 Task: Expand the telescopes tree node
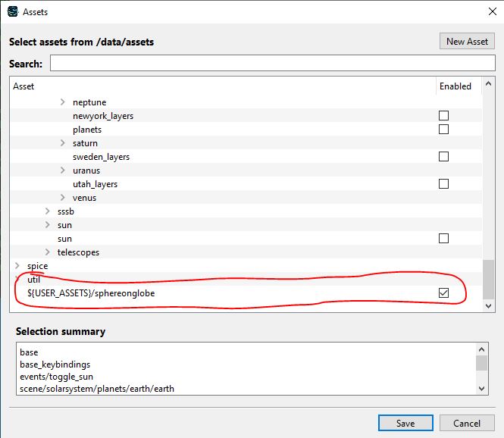pyautogui.click(x=48, y=252)
